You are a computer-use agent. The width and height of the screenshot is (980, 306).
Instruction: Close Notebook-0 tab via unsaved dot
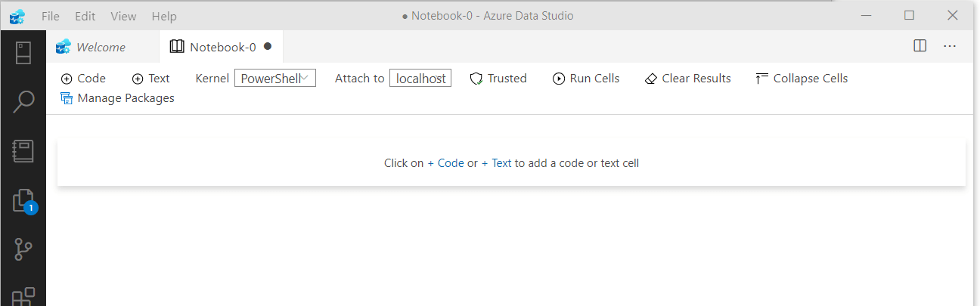pyautogui.click(x=268, y=46)
